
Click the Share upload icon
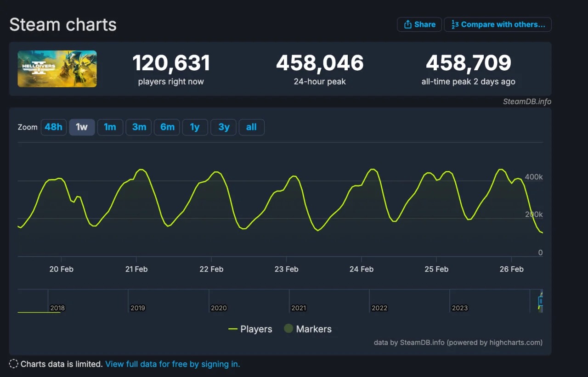click(x=407, y=24)
